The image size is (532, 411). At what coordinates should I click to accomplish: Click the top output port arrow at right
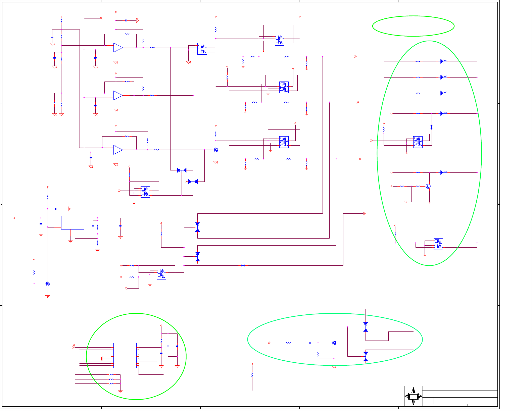(x=355, y=57)
